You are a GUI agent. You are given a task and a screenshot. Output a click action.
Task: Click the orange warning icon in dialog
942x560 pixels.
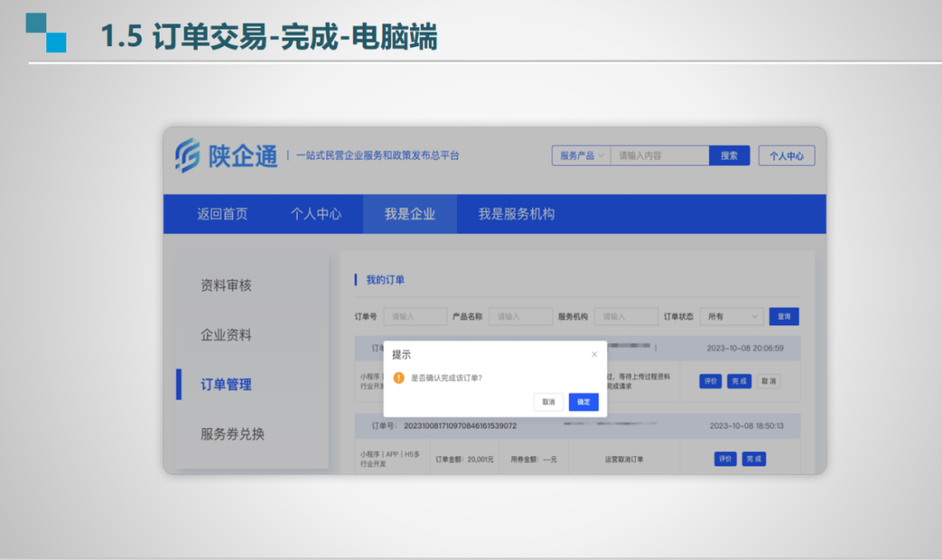pyautogui.click(x=399, y=378)
